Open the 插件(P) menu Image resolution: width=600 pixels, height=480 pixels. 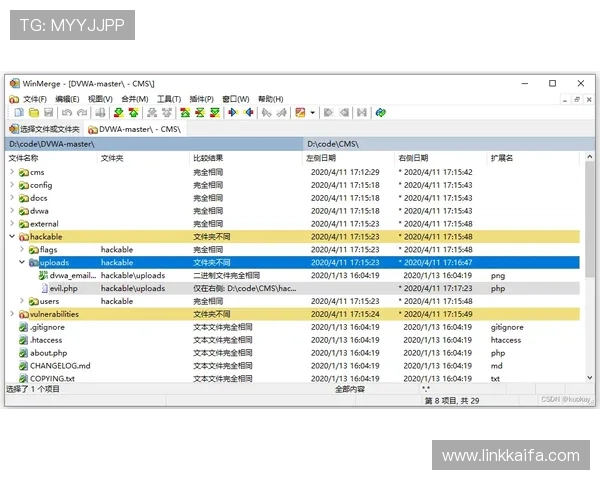click(x=201, y=99)
